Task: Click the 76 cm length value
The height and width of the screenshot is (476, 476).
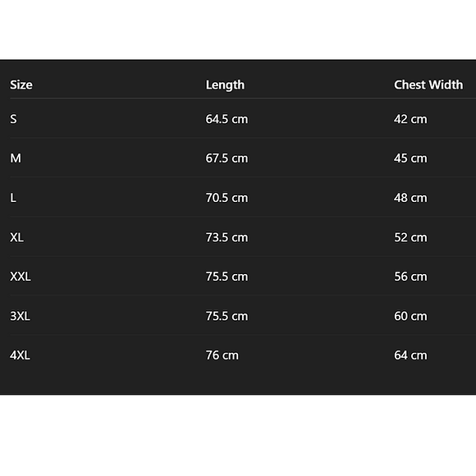Action: [x=222, y=355]
